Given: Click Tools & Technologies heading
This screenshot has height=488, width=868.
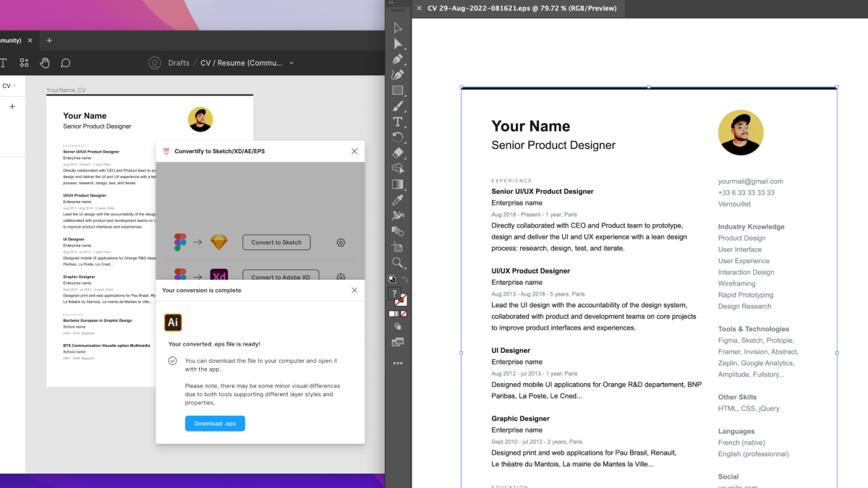Looking at the screenshot, I should [x=754, y=329].
